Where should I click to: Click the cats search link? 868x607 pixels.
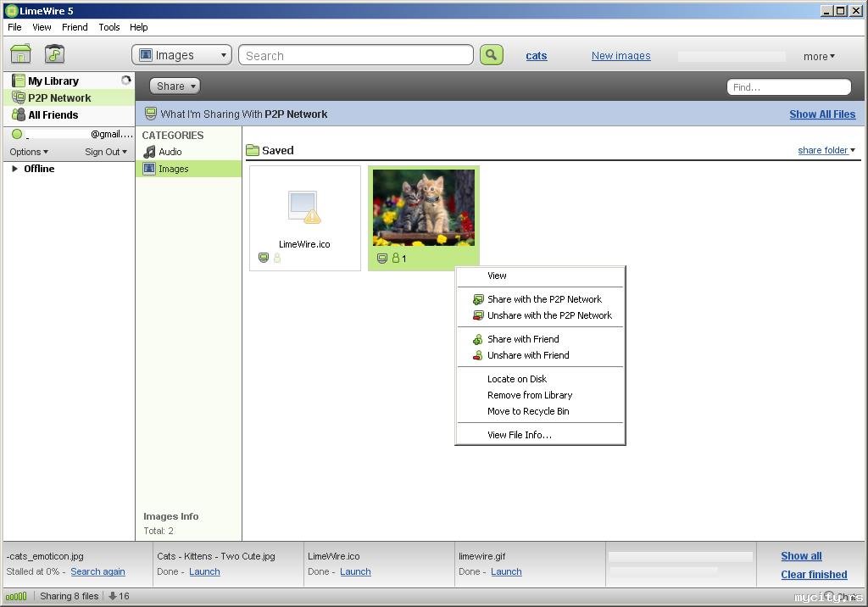tap(537, 55)
